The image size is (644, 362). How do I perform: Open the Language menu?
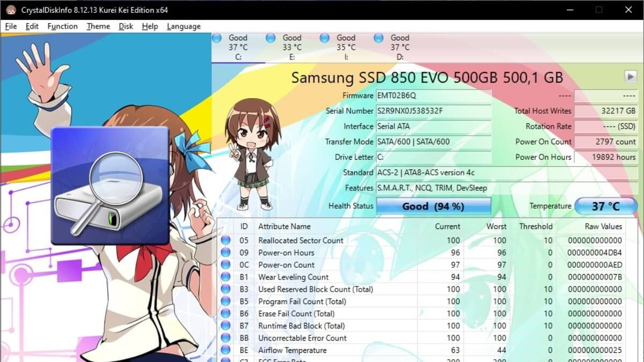(184, 26)
